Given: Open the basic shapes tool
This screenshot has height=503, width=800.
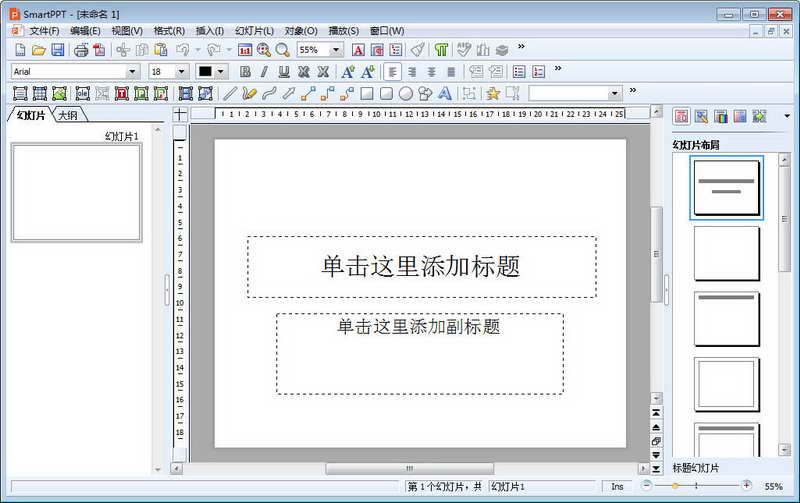Looking at the screenshot, I should (425, 93).
